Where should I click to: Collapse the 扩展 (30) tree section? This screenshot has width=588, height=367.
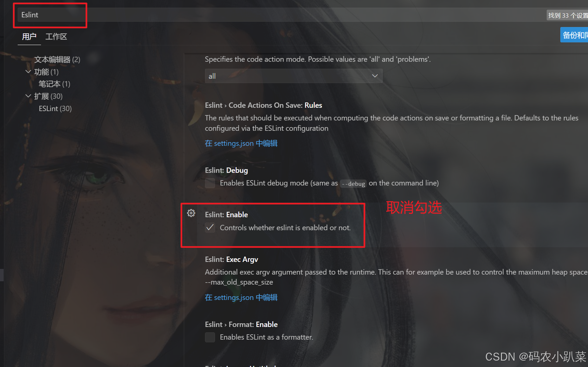click(x=28, y=96)
